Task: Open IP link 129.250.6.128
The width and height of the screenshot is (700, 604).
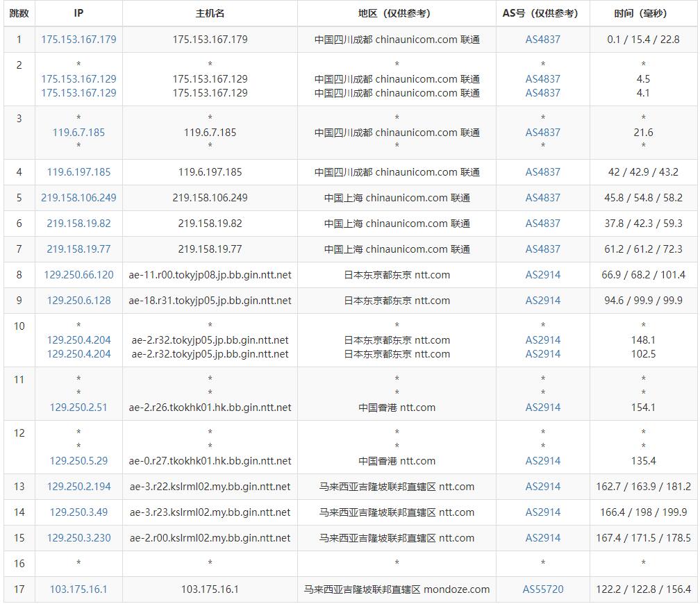Action: tap(78, 301)
